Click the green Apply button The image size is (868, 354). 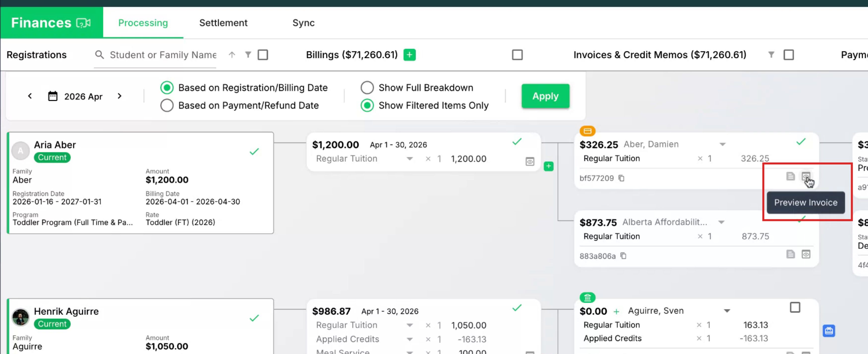click(545, 96)
